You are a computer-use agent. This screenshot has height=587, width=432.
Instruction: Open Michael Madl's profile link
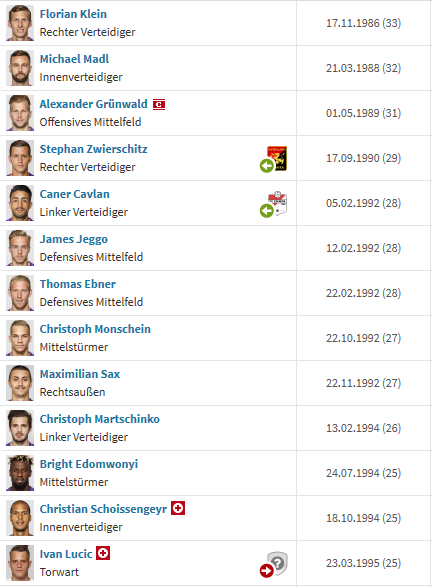[x=74, y=59]
